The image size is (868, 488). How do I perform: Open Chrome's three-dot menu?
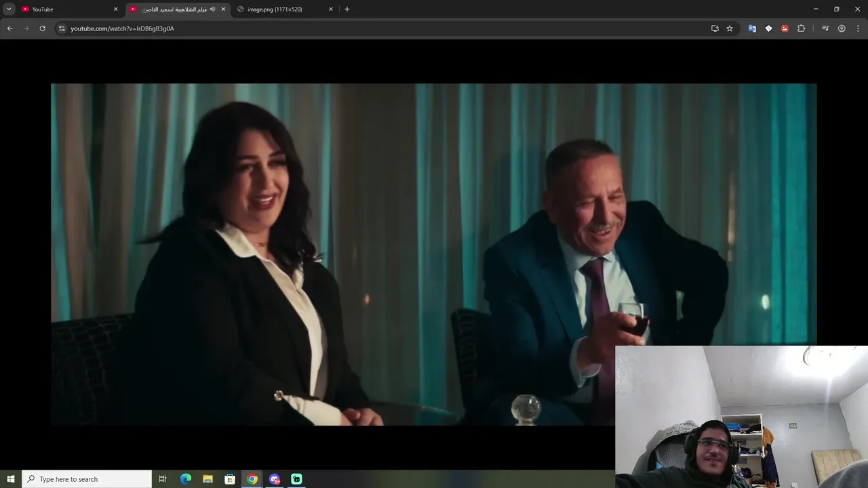(x=858, y=28)
